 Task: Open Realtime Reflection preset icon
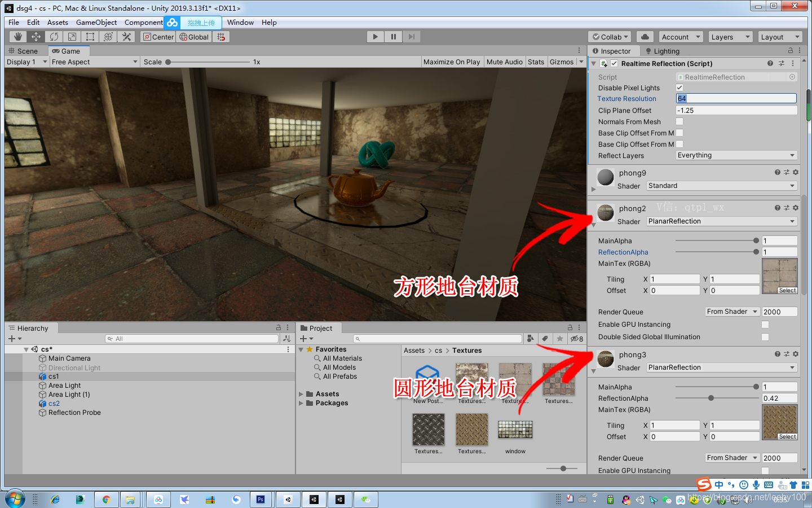tap(782, 63)
